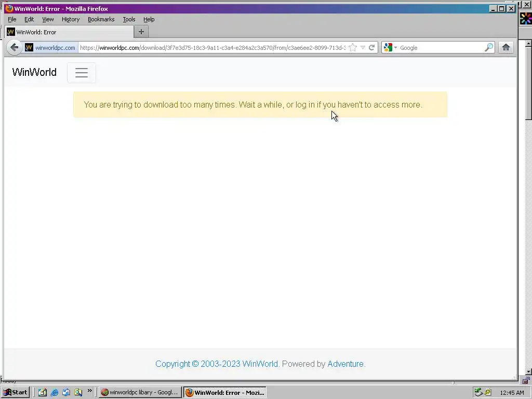This screenshot has width=532, height=399.
Task: Maximize the Firefox window
Action: 502,8
